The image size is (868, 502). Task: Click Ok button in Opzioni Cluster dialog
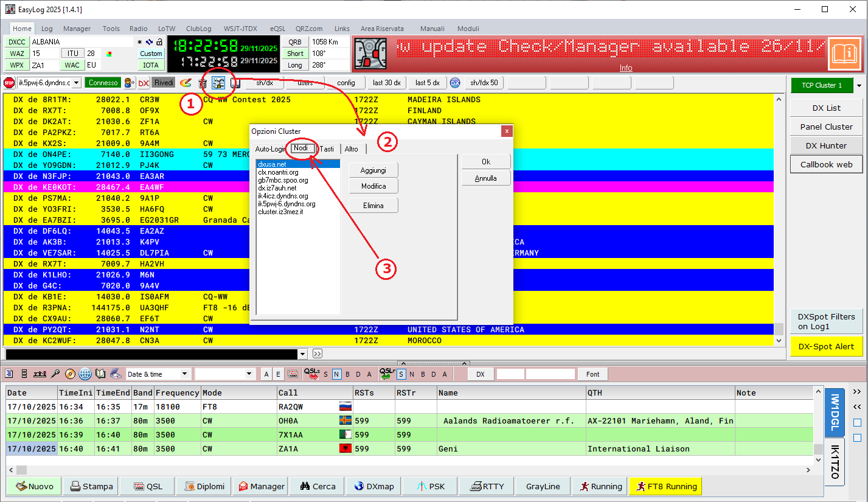pos(486,162)
